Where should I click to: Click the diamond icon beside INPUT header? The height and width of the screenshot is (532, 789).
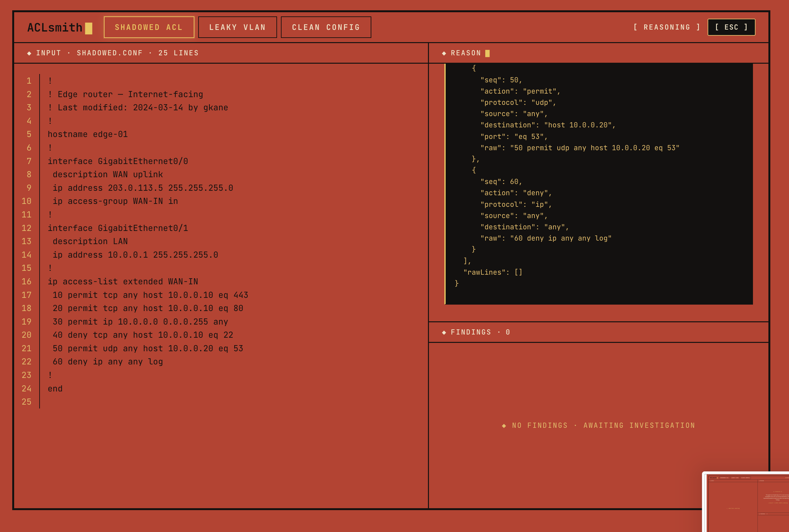point(29,53)
